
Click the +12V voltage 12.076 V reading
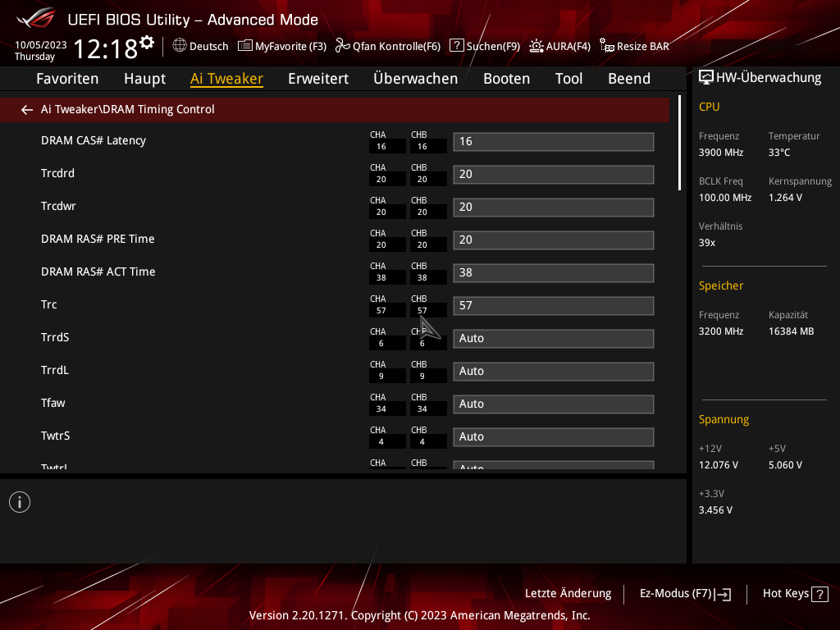719,465
